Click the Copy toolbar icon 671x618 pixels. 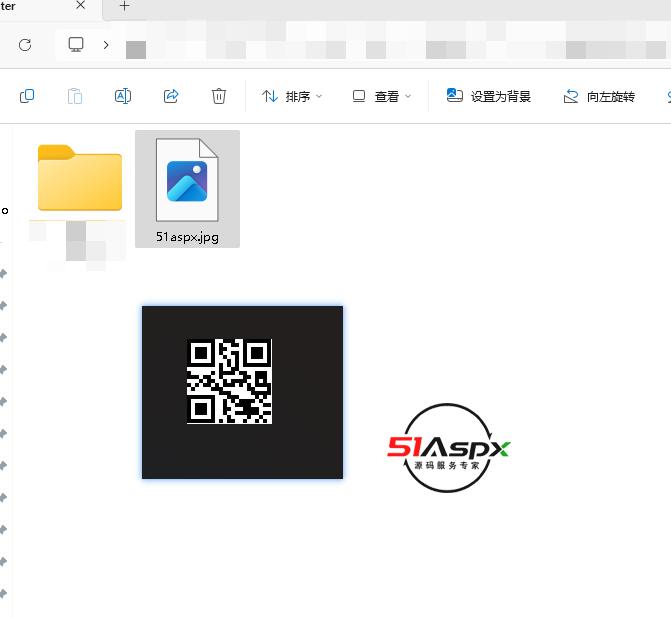click(27, 96)
